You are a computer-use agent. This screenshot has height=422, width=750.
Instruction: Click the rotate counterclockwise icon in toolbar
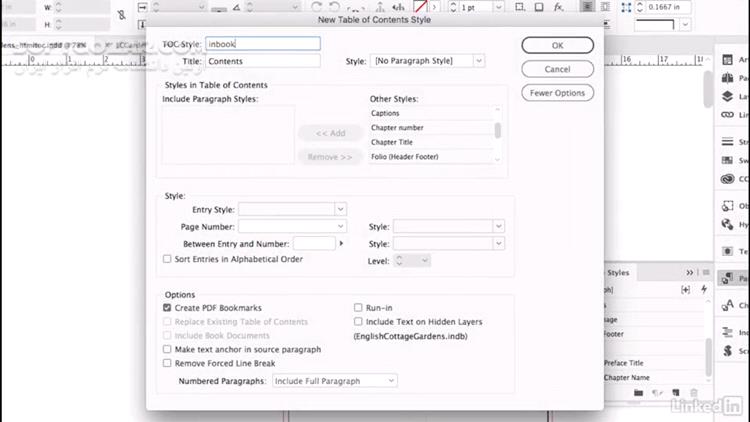pyautogui.click(x=334, y=7)
